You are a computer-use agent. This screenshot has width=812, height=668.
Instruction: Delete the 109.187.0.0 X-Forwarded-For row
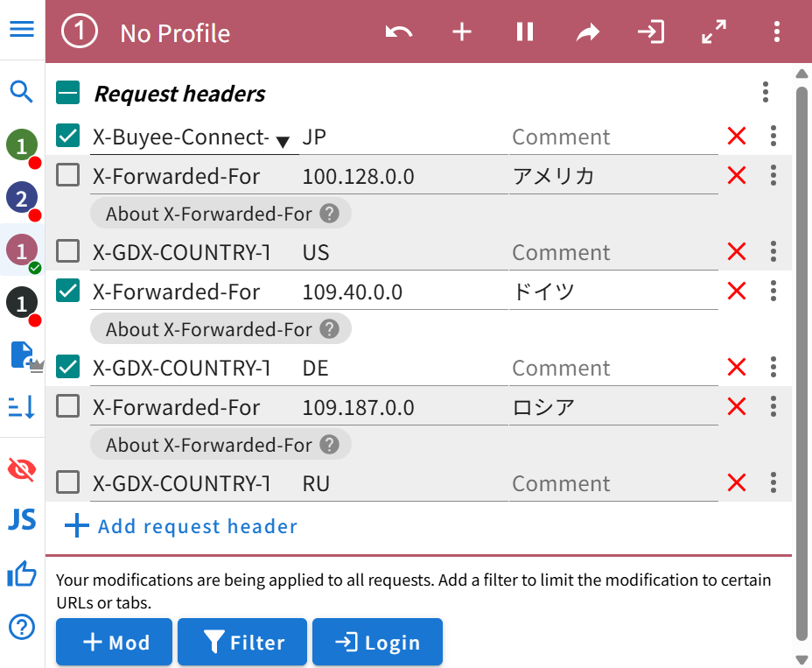coord(737,407)
